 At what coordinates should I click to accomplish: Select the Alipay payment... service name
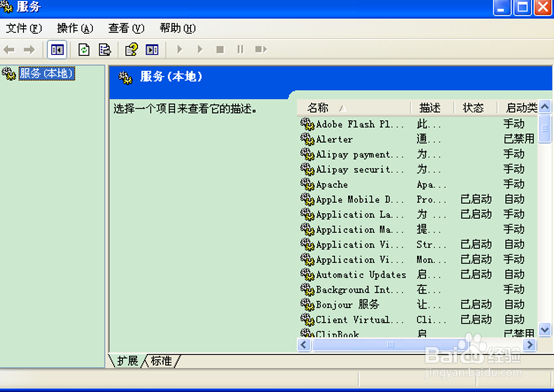click(x=360, y=154)
